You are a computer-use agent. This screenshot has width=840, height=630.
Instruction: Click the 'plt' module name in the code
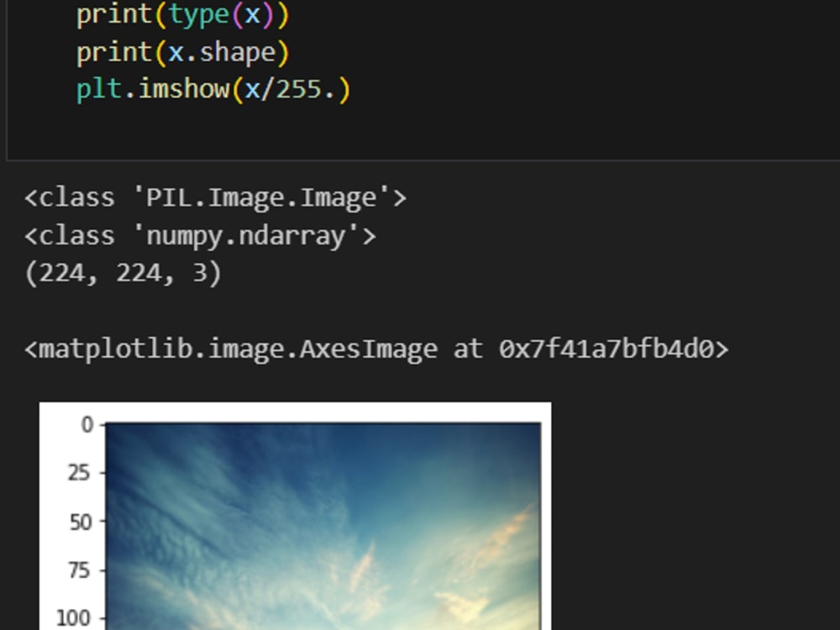point(99,89)
